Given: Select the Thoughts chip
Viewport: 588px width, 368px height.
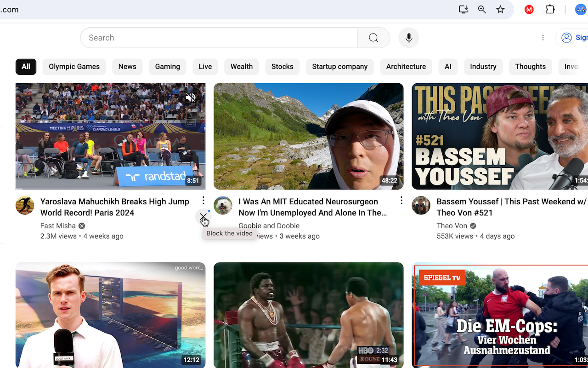Looking at the screenshot, I should (531, 67).
